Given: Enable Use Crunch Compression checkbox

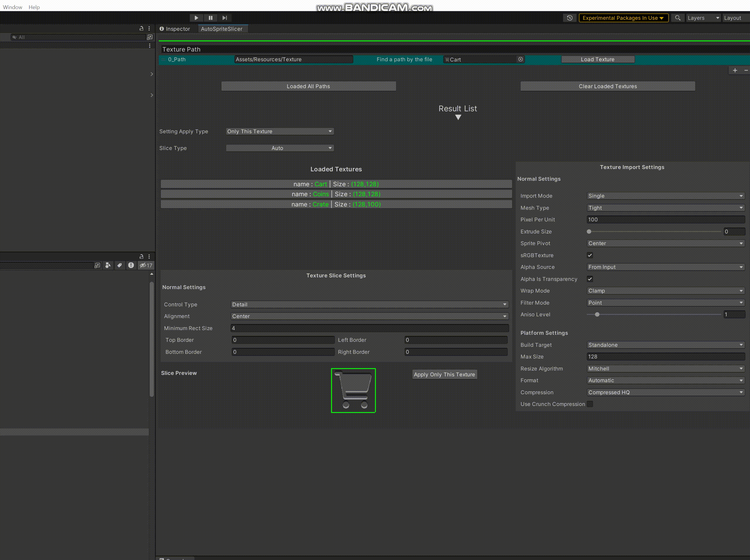Looking at the screenshot, I should pyautogui.click(x=590, y=404).
